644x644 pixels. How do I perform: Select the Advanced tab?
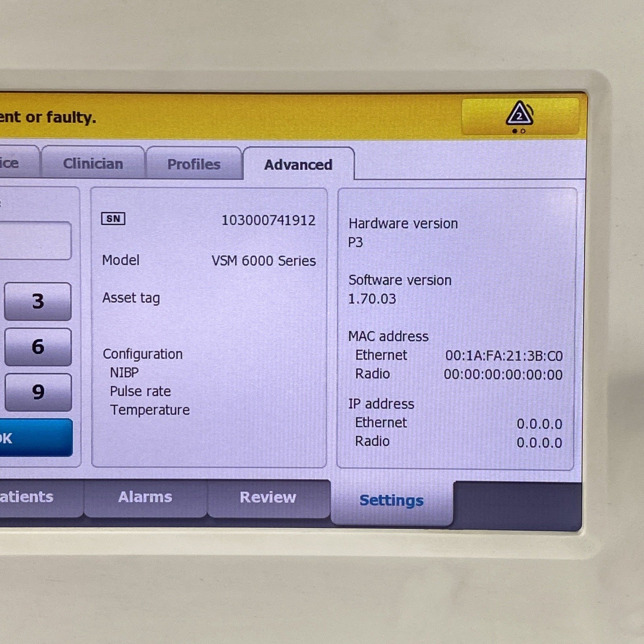point(299,164)
